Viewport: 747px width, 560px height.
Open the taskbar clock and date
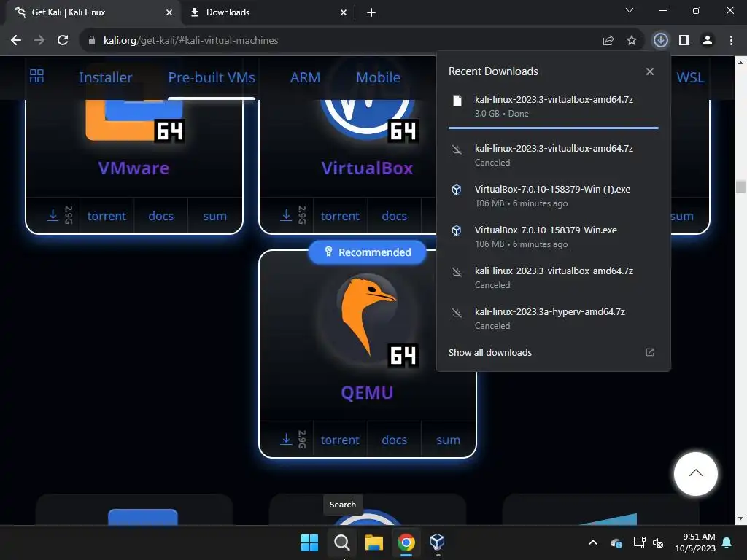point(695,542)
